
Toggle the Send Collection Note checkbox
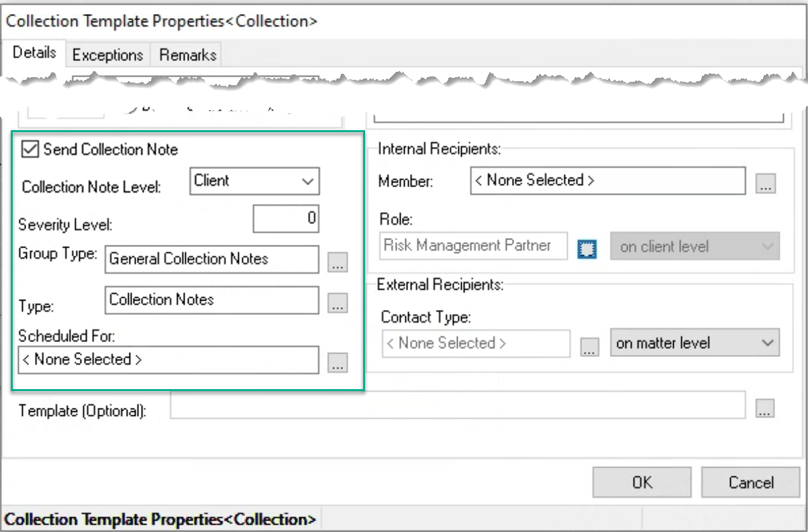(x=31, y=149)
